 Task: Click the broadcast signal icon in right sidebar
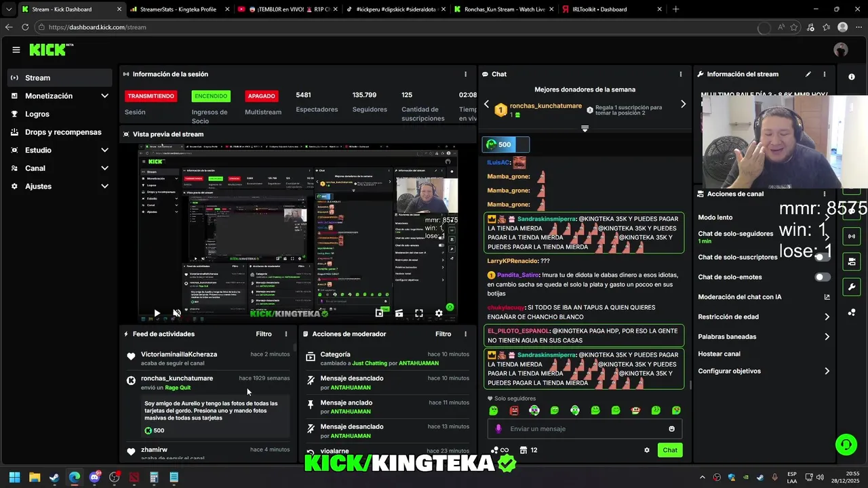(851, 236)
